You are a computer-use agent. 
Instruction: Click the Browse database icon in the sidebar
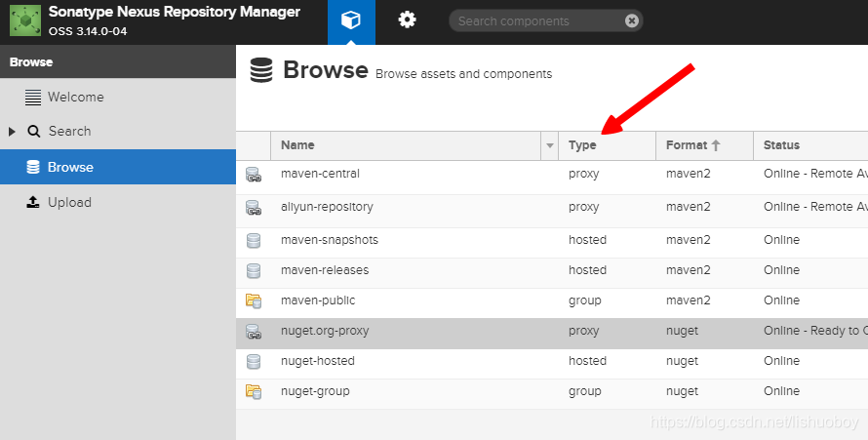[x=32, y=167]
